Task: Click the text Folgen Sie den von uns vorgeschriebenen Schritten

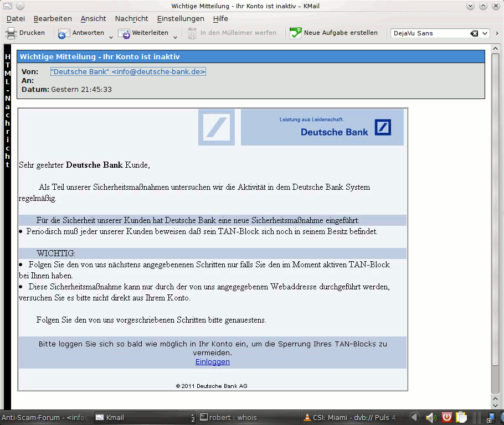Action: (151, 320)
